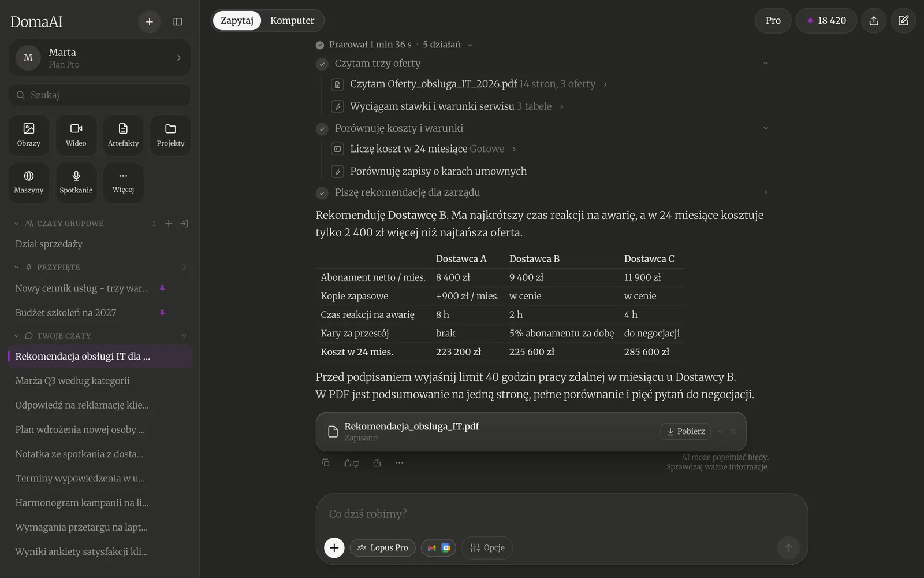Open the 'Dział sprzedaży' group chat
924x578 pixels.
(x=99, y=244)
